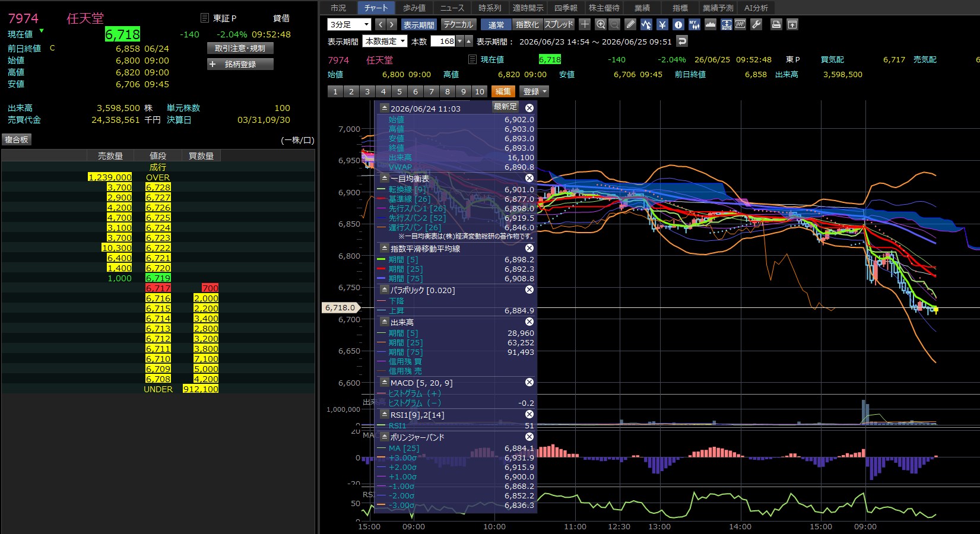Click the 複合板 button

click(x=17, y=139)
